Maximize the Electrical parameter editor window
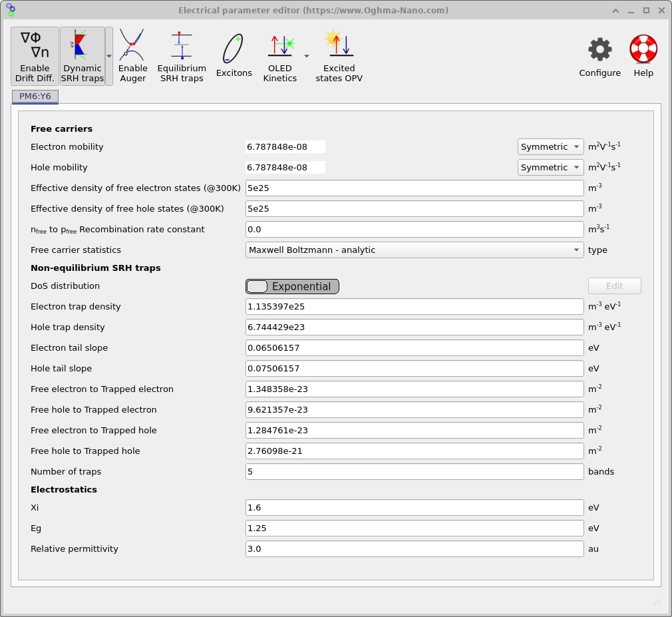The image size is (672, 617). (646, 10)
